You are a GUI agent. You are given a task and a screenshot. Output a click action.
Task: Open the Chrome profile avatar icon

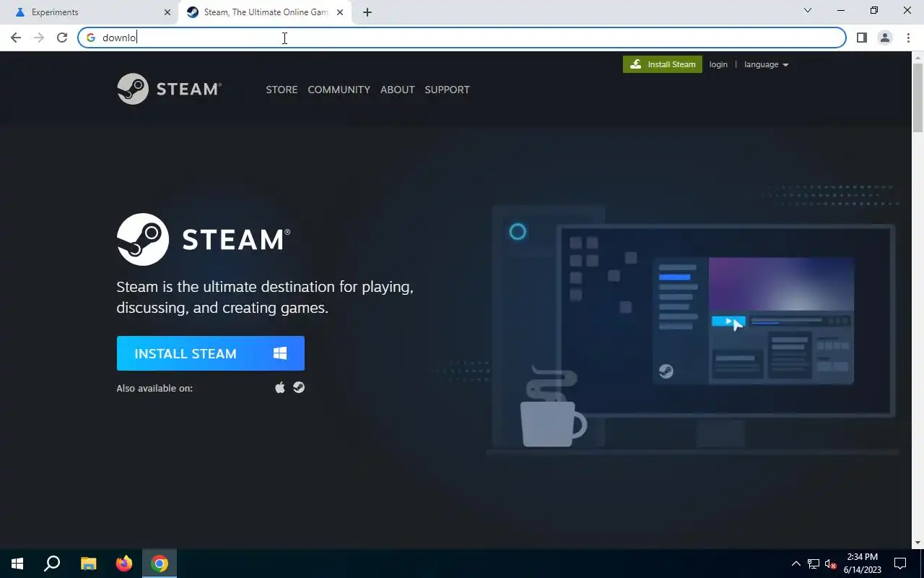pyautogui.click(x=885, y=38)
